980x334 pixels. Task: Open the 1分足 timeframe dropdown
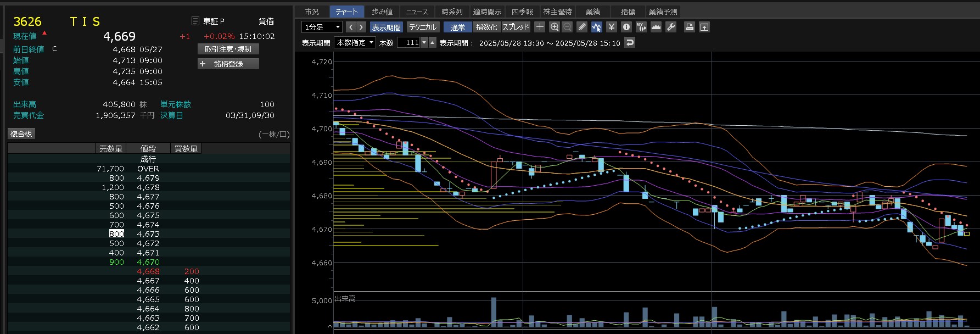[x=322, y=27]
